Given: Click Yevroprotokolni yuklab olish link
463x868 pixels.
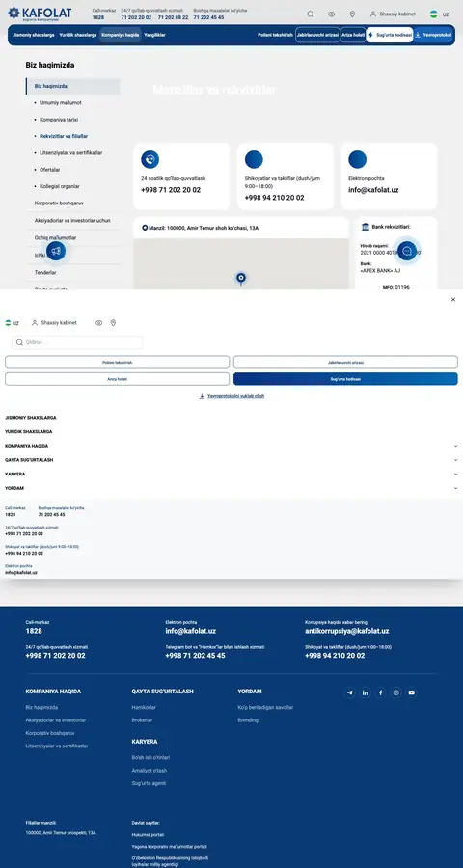Looking at the screenshot, I should [x=231, y=396].
